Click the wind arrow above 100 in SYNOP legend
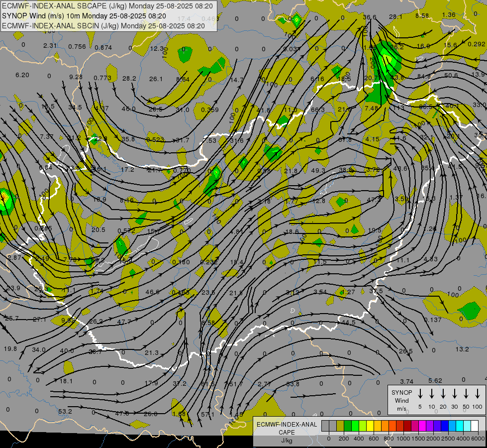 click(x=478, y=393)
